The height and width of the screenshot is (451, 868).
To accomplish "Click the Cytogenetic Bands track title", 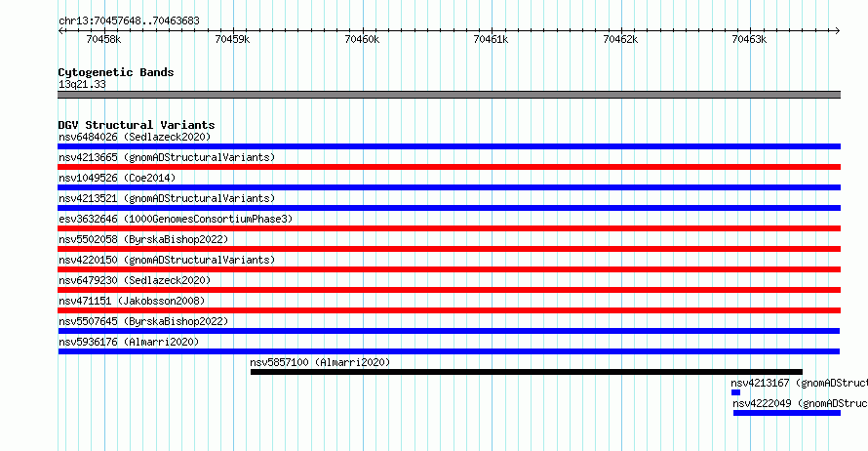I will pyautogui.click(x=116, y=72).
